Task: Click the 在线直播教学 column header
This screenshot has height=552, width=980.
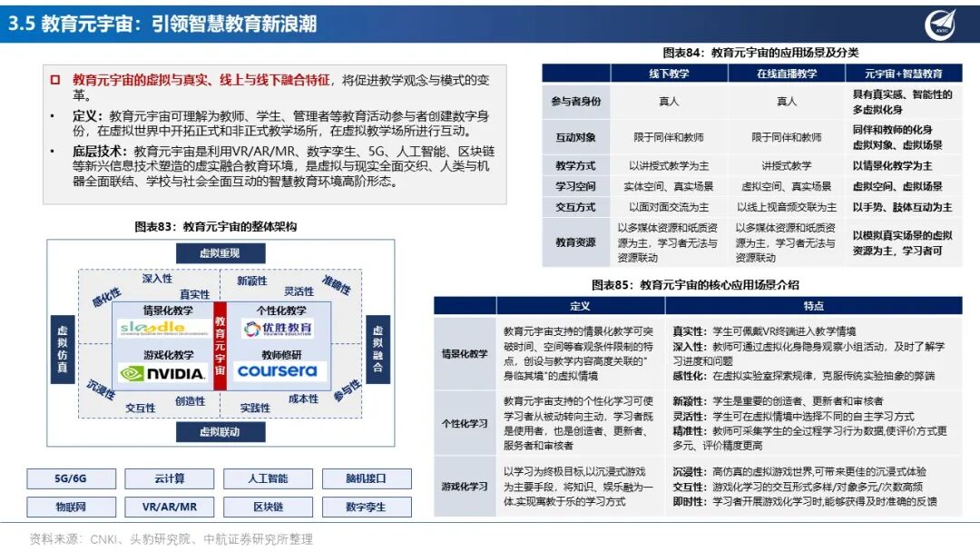Action: pos(786,74)
